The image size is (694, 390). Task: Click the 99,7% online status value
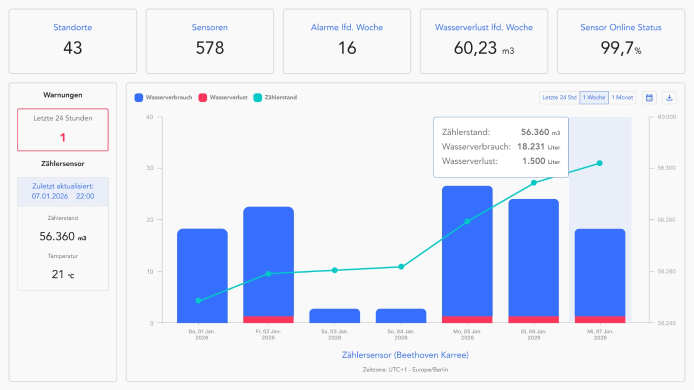(621, 48)
